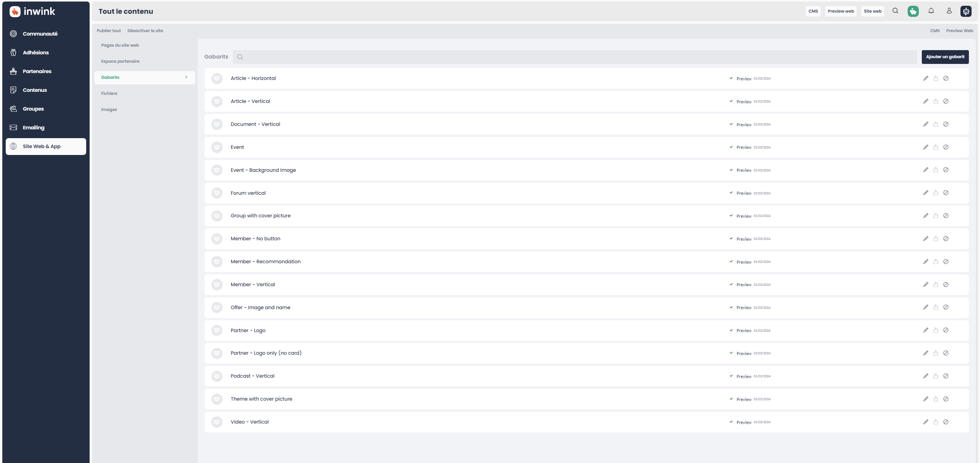The height and width of the screenshot is (463, 980).
Task: Click the dark robot icon at top right
Action: (x=966, y=11)
